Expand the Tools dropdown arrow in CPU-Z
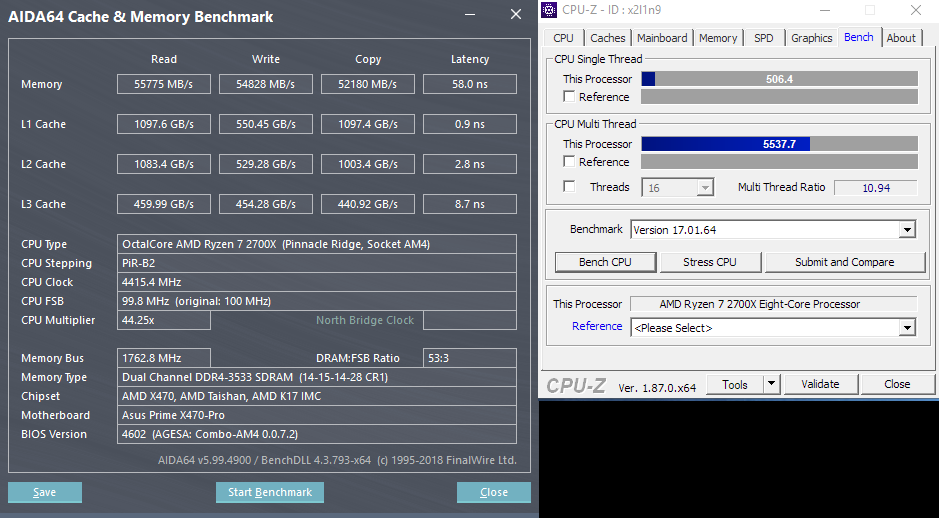Screen dimensions: 939x518 (772, 384)
